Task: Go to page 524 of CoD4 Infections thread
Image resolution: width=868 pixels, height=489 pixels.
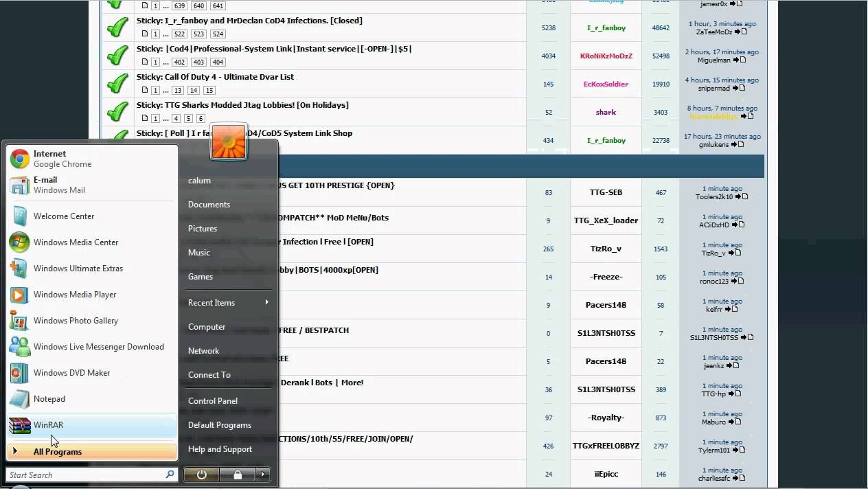Action: pyautogui.click(x=218, y=34)
